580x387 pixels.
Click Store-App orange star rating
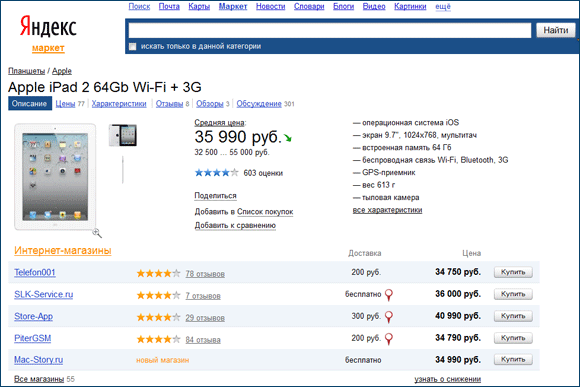tap(158, 317)
